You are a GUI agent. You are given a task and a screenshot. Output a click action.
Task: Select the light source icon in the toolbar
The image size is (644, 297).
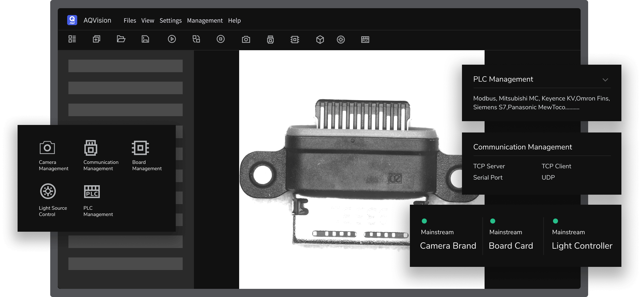pyautogui.click(x=341, y=40)
